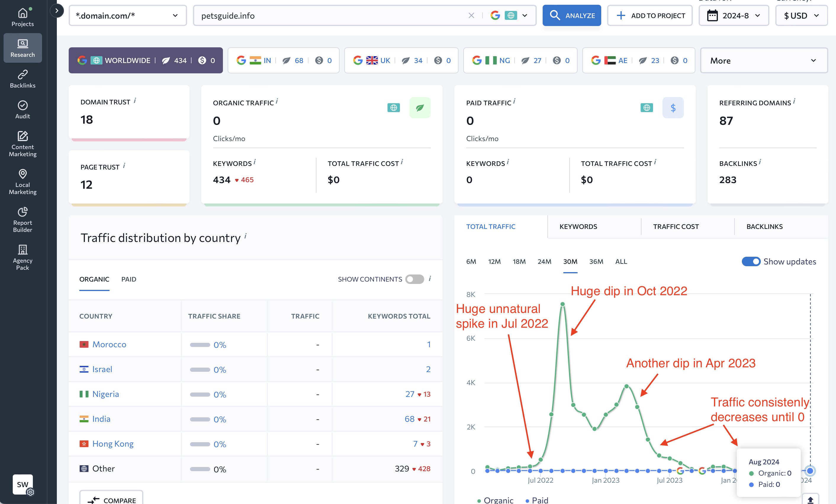Click the Analyze button
The image size is (836, 504).
pyautogui.click(x=572, y=15)
